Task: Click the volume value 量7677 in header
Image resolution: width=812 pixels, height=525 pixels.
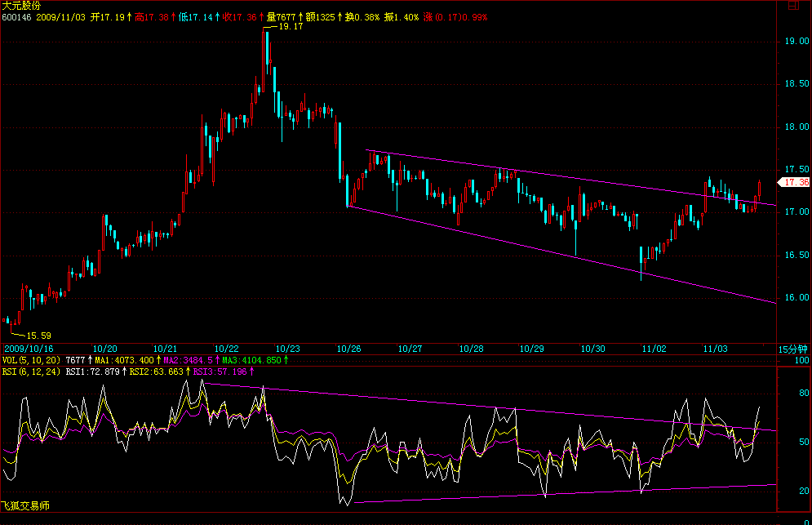Action: click(x=282, y=17)
